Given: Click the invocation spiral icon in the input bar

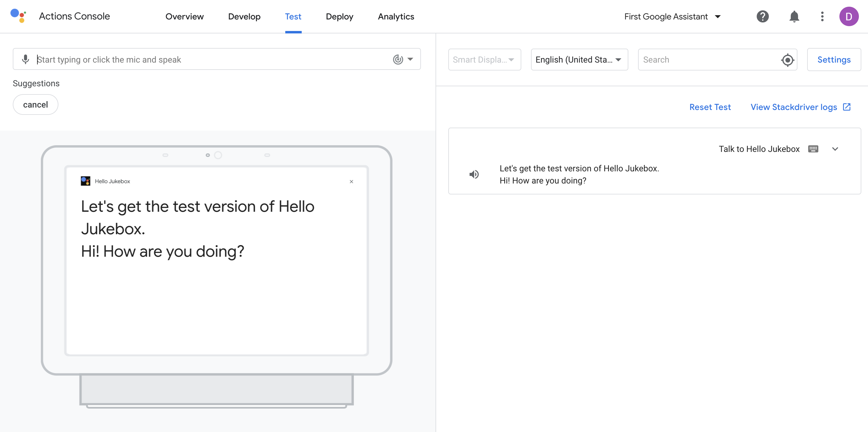Looking at the screenshot, I should pyautogui.click(x=398, y=59).
